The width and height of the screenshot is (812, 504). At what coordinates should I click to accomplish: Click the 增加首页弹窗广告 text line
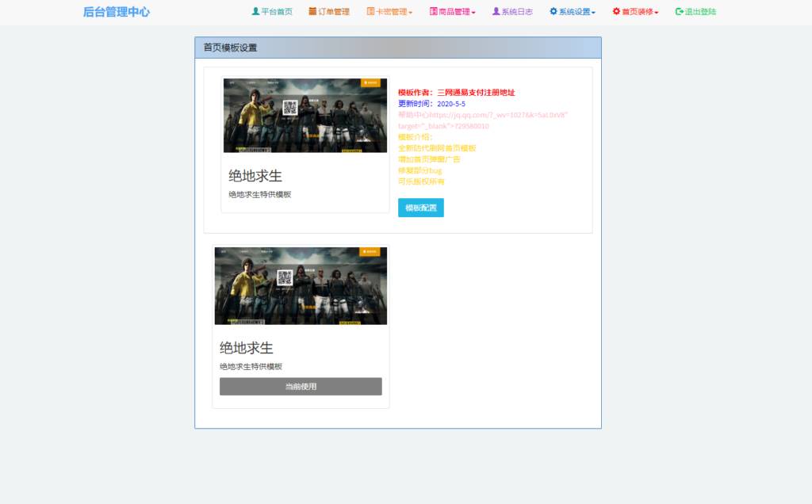pos(429,159)
